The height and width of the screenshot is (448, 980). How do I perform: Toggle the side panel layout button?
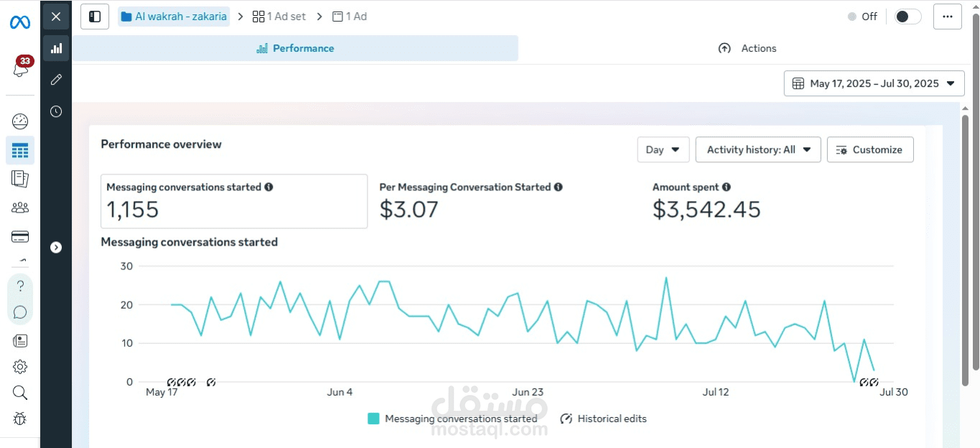(x=95, y=17)
